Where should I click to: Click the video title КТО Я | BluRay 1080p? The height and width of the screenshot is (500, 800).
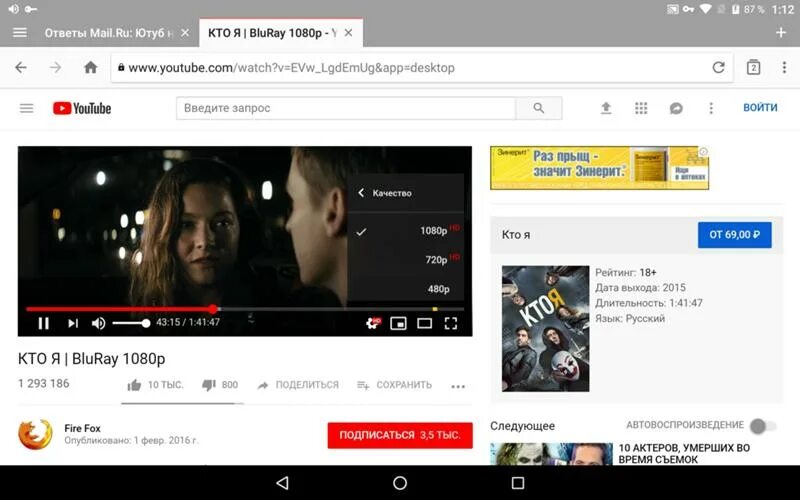point(91,359)
